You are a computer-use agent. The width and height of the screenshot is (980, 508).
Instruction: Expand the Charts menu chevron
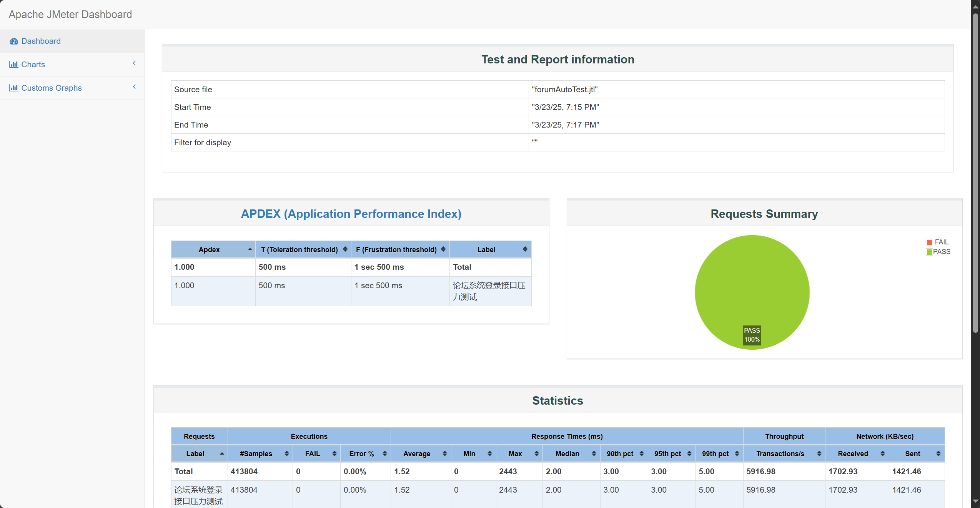coord(134,63)
